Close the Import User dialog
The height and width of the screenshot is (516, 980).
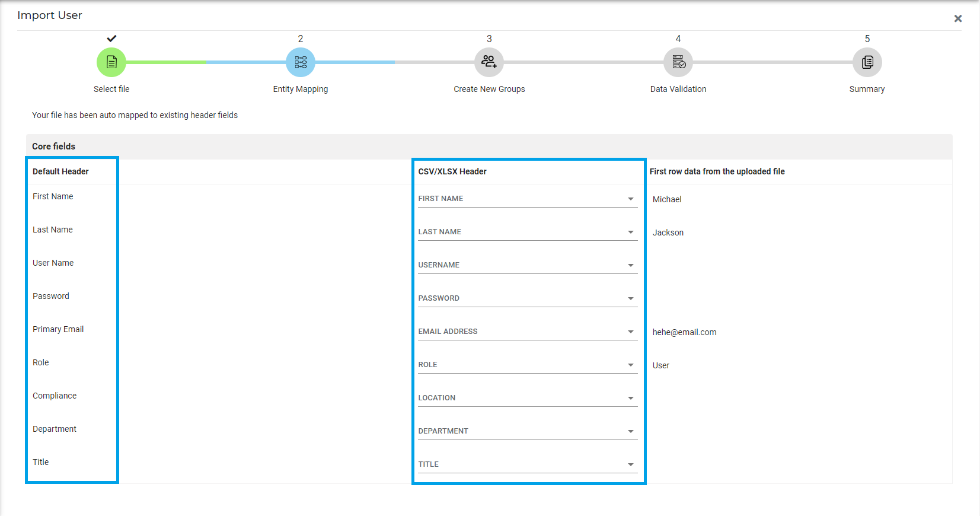pyautogui.click(x=957, y=18)
